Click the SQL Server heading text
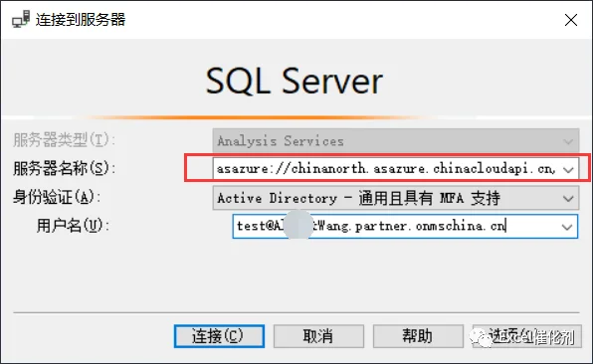This screenshot has height=364, width=593. [x=295, y=81]
